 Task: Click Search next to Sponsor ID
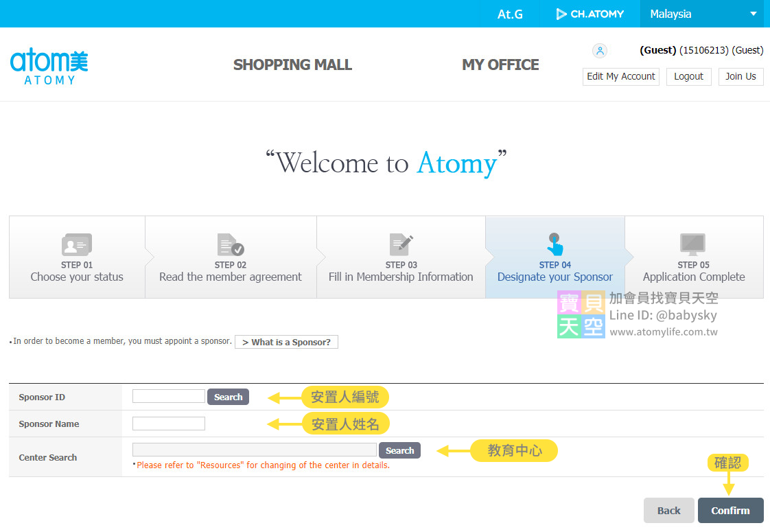[x=228, y=397]
